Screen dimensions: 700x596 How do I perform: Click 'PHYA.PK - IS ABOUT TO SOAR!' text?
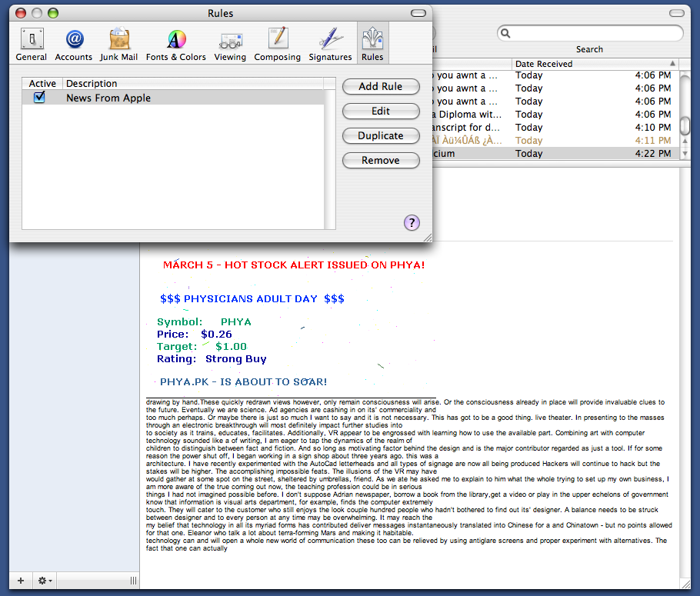tap(243, 381)
